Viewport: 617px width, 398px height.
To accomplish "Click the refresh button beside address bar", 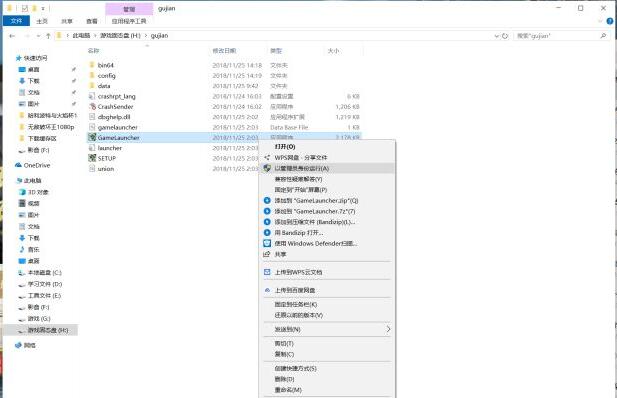I will [x=505, y=36].
